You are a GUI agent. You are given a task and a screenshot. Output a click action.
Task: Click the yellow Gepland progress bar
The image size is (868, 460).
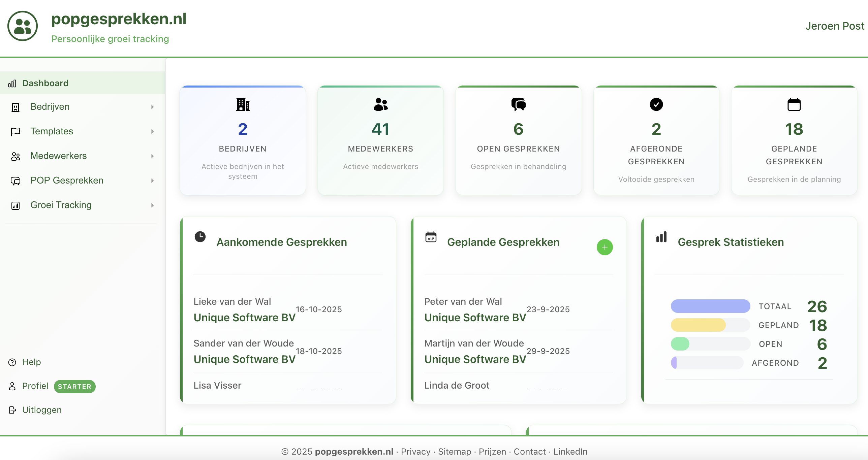pyautogui.click(x=698, y=325)
